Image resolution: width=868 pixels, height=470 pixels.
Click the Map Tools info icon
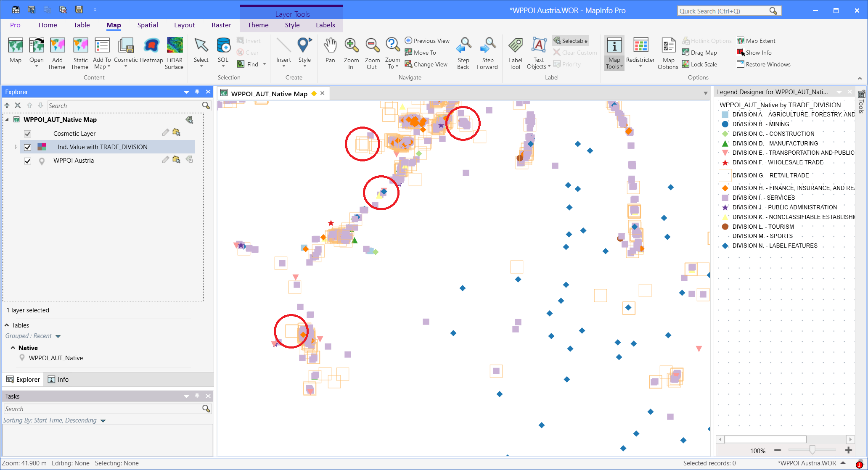pyautogui.click(x=614, y=45)
